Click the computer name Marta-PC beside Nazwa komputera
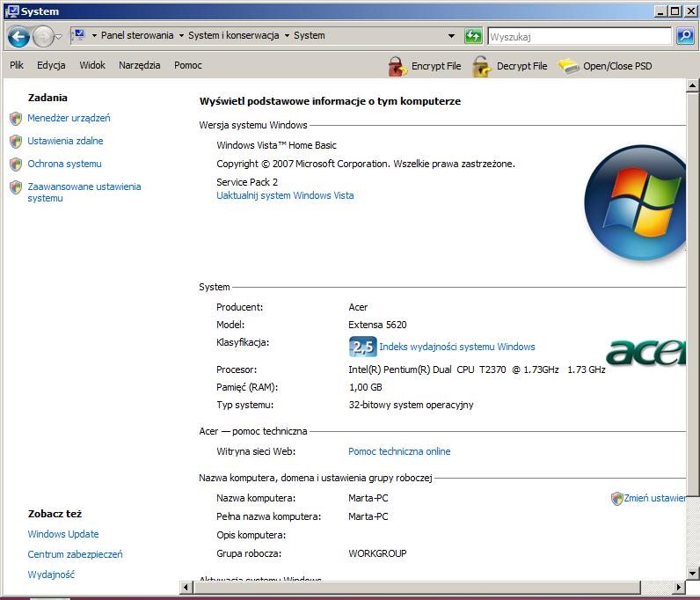Screen dimensions: 700x600 pos(368,498)
